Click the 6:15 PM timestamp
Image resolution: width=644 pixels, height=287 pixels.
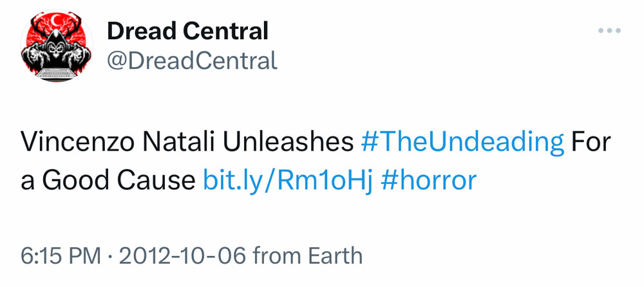coord(61,256)
